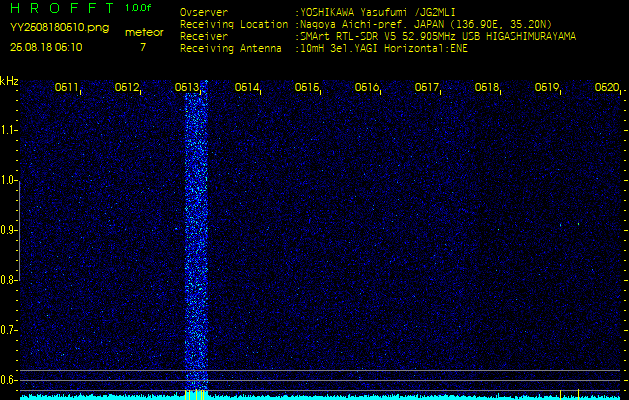Viewport: 629px width, 400px height.
Task: Click the file name YY2508180510.png
Action: point(59,28)
